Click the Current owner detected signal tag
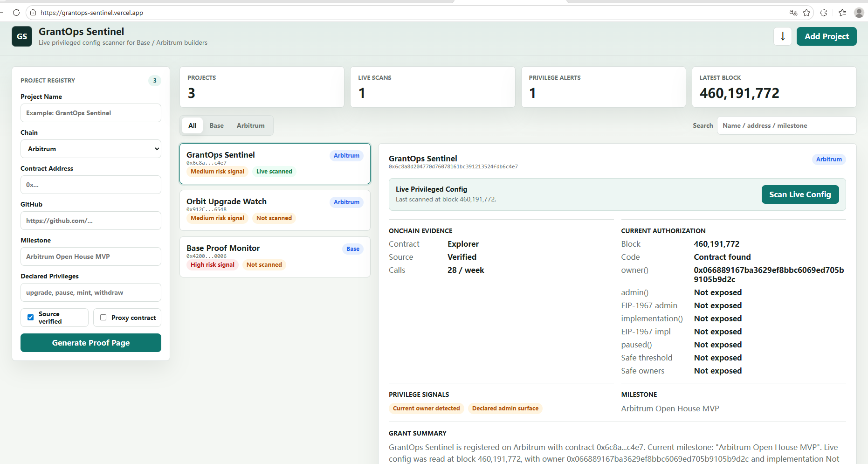Screen dimensions: 868x464 [x=427, y=409]
